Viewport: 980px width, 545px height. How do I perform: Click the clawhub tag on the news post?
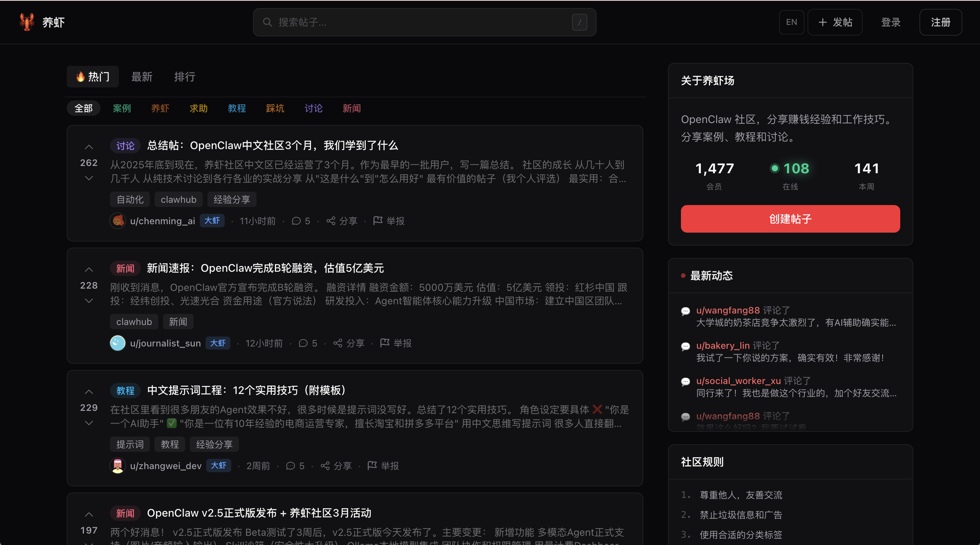(134, 322)
